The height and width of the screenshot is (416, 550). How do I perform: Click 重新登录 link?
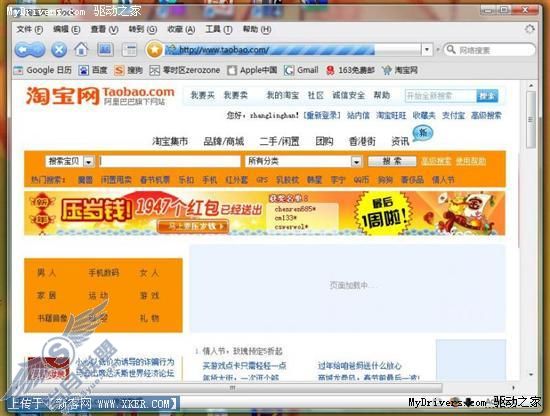point(322,115)
